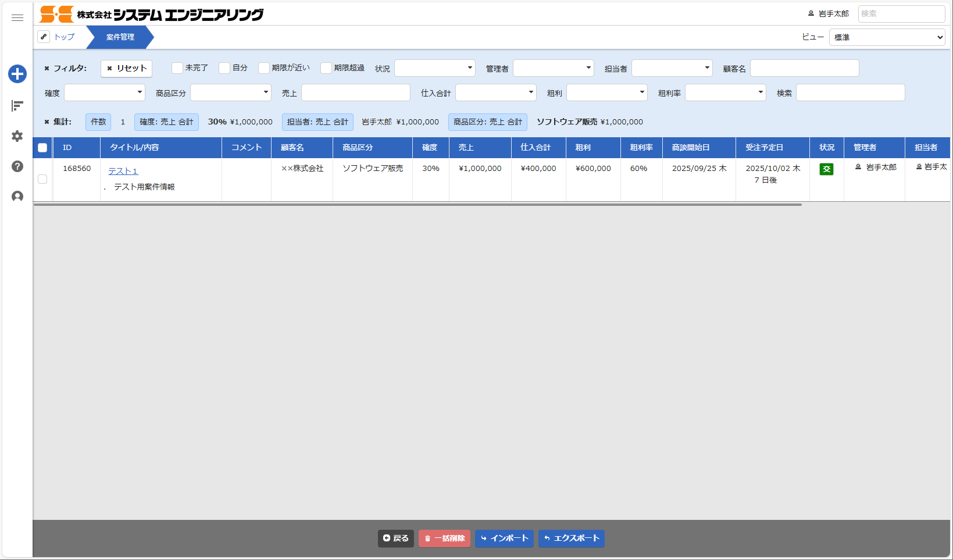Screen dimensions: 953x560
Task: Check the 期限超過 filter checkbox
Action: [326, 68]
